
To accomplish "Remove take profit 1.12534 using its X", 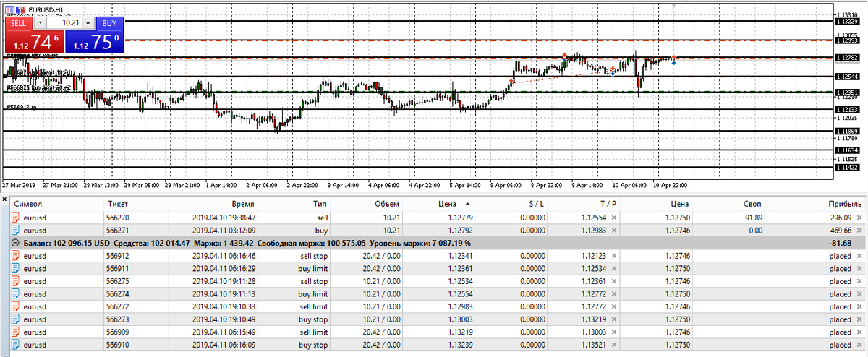I will 613,268.
